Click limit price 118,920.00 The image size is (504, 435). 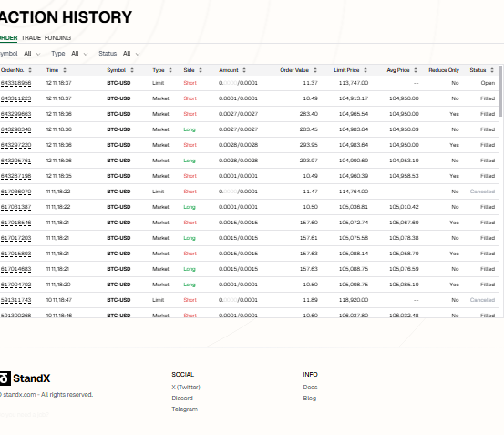(354, 300)
